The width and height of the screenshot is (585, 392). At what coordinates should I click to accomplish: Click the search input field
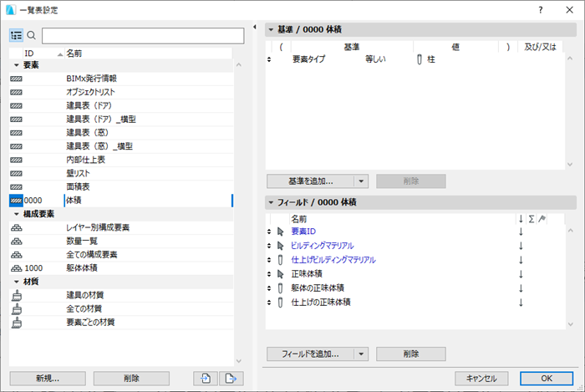143,36
